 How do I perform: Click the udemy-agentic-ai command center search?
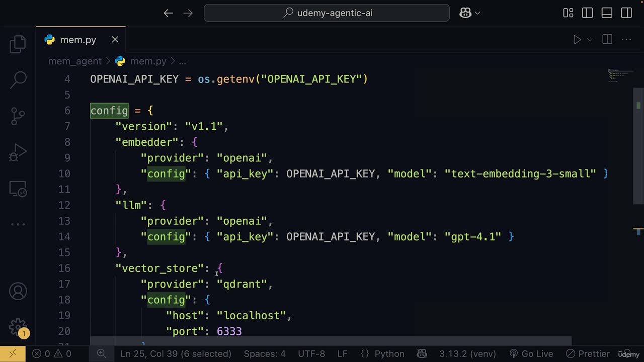tap(327, 13)
